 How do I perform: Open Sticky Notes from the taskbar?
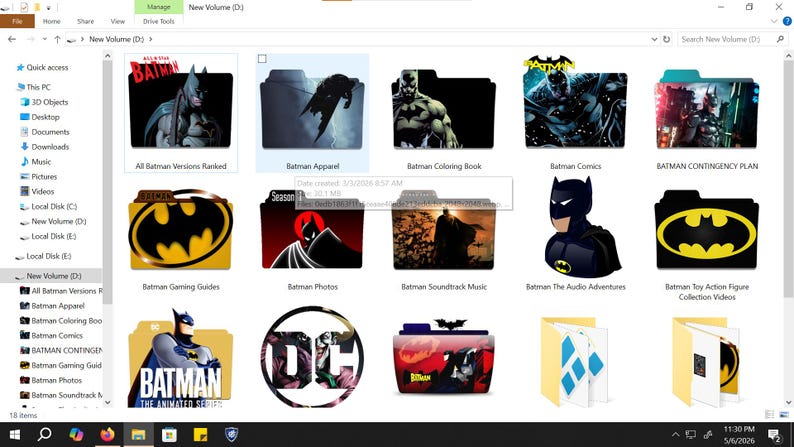pos(201,434)
